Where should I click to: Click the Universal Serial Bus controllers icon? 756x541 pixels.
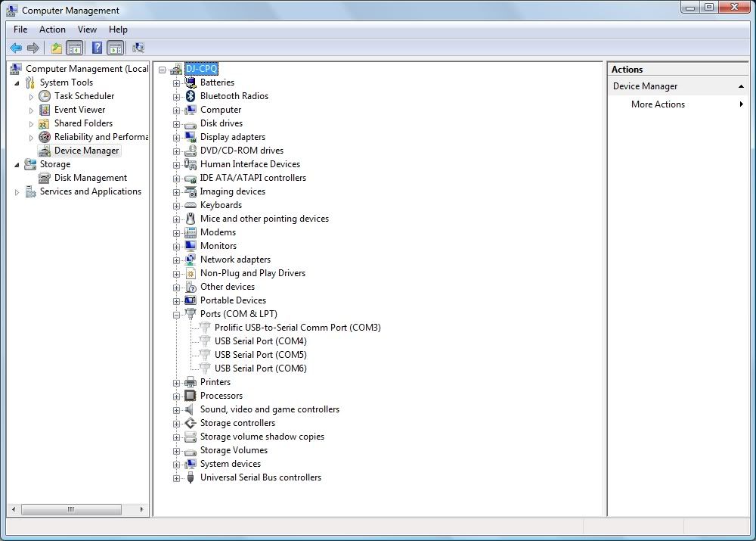[191, 477]
